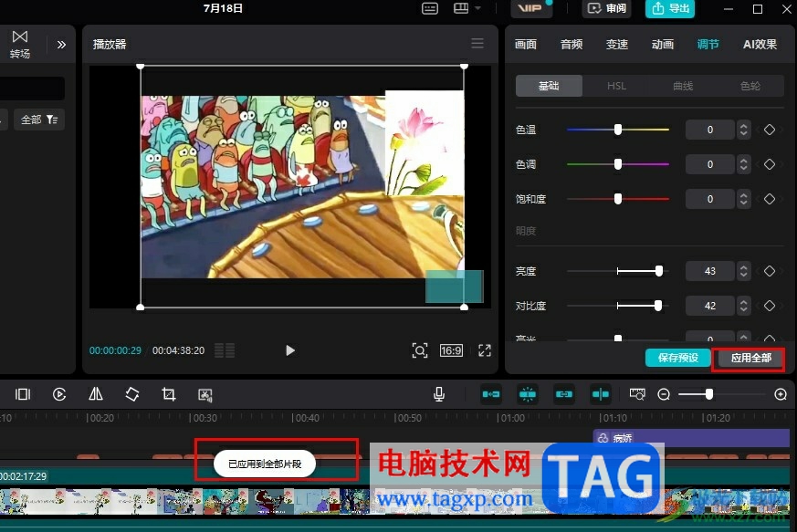Select the 色轮 sub-tab
Screen dimensions: 797x532
pos(750,86)
